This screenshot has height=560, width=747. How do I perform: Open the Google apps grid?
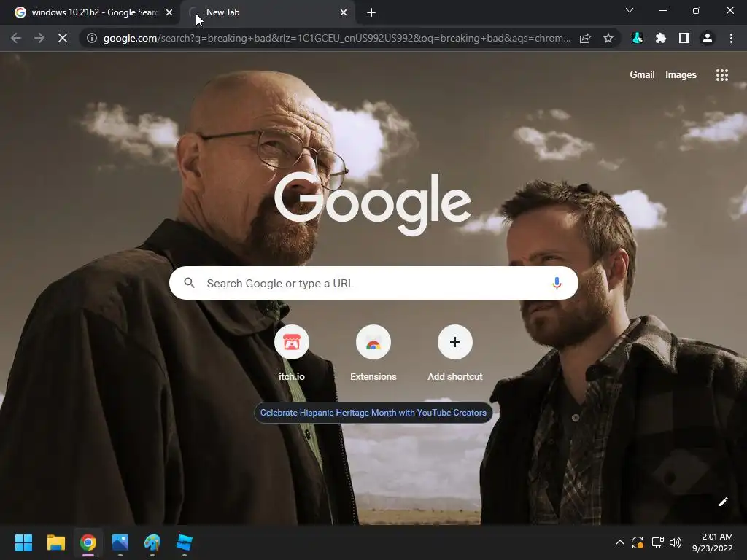(x=721, y=75)
